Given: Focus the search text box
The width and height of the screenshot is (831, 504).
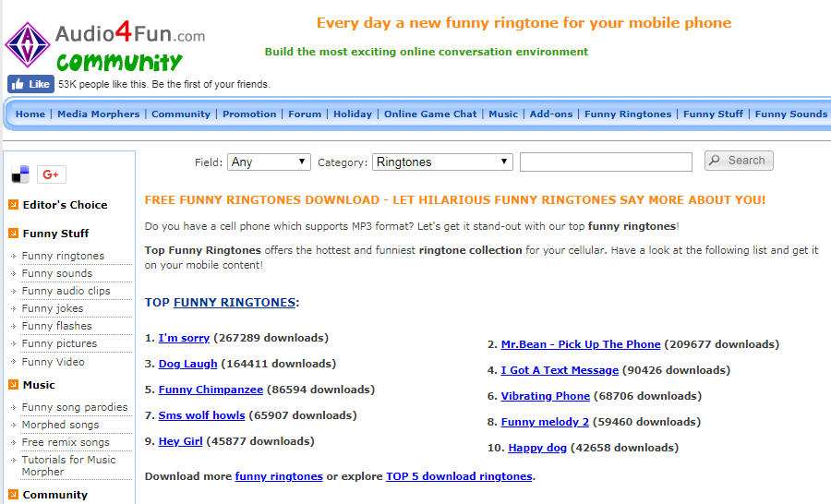Looking at the screenshot, I should [x=606, y=162].
